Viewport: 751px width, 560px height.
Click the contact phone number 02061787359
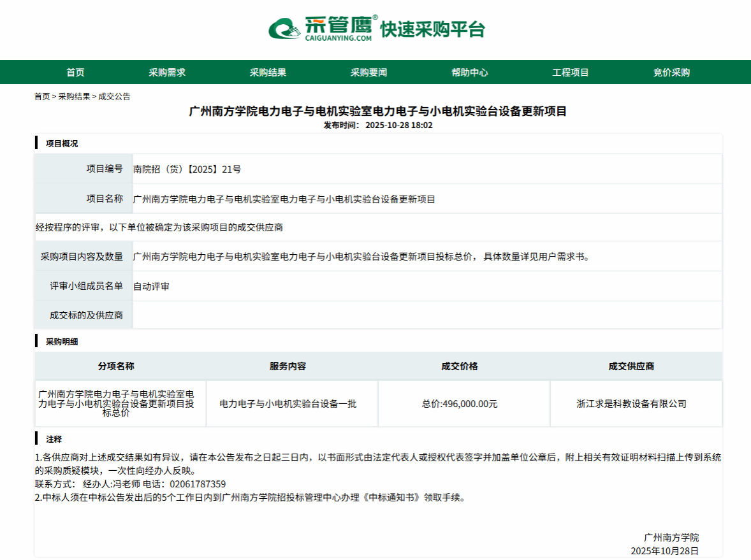[198, 484]
